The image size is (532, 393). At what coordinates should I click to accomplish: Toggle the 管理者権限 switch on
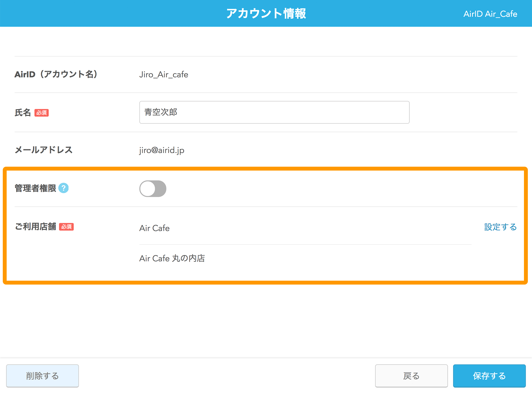153,189
